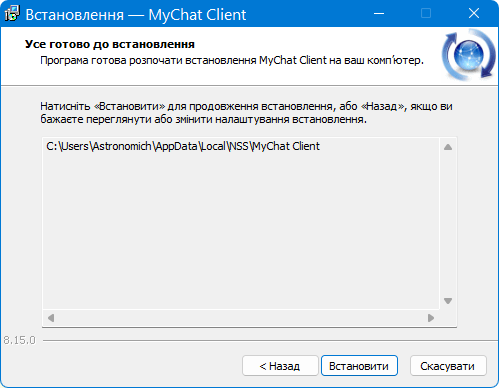Click the heading Усе готово до встановлення
Screen dimensions: 499x388
click(110, 44)
